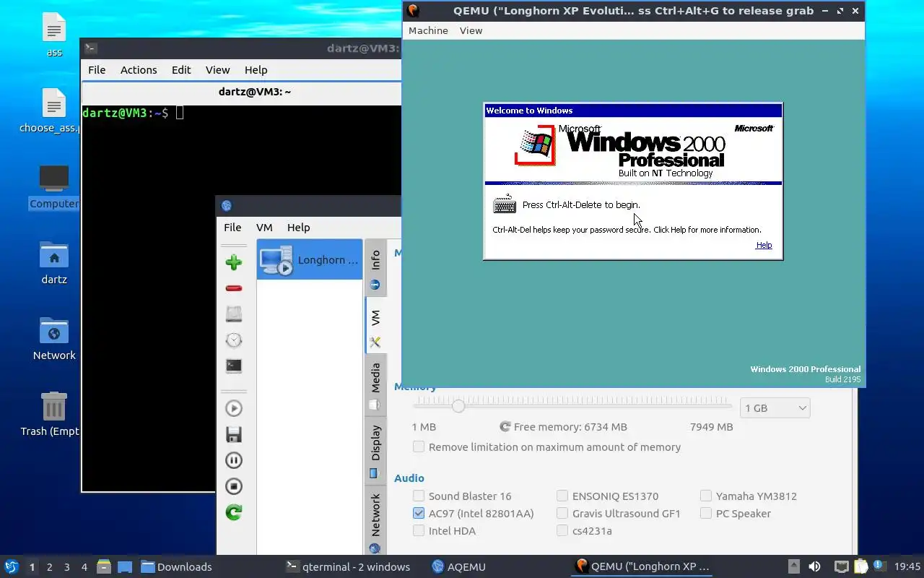The height and width of the screenshot is (578, 924).
Task: Click the memory size slider handle
Action: pos(458,406)
